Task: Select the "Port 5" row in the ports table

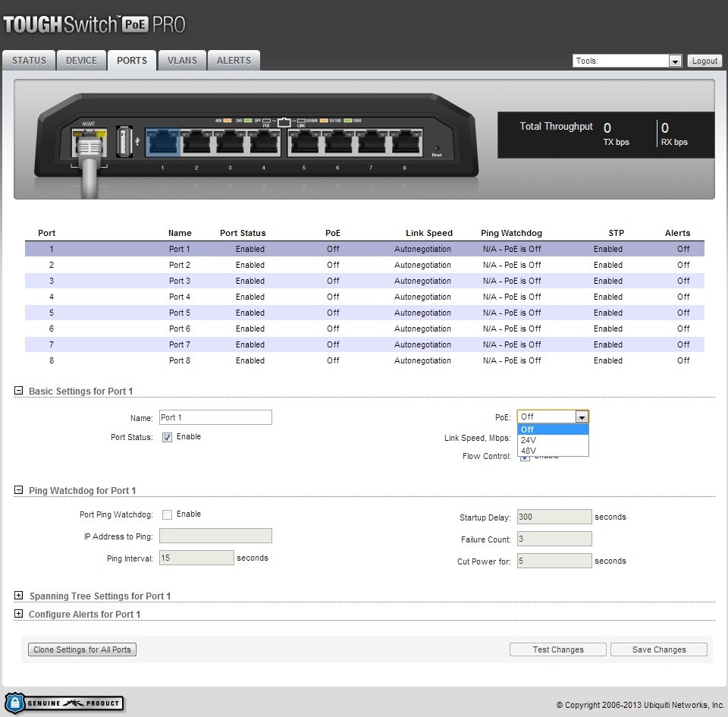Action: (365, 313)
